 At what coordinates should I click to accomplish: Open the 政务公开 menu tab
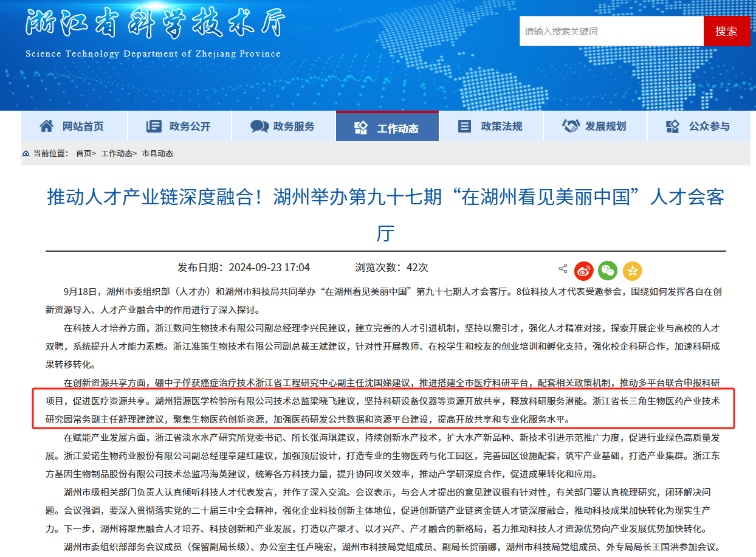tap(179, 126)
